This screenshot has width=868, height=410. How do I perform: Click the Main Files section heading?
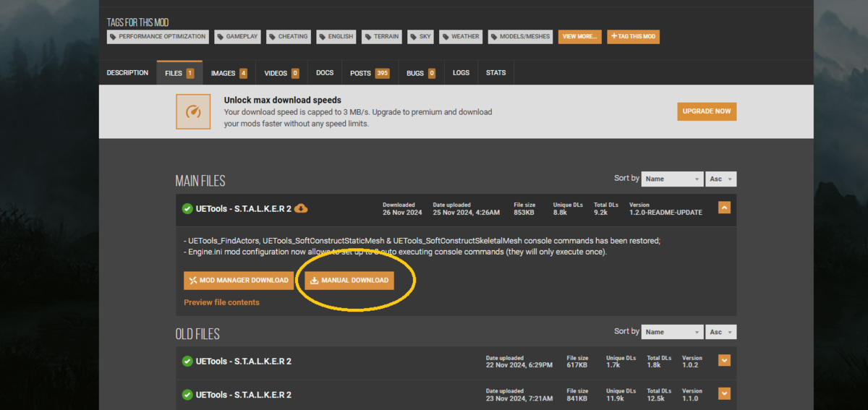[200, 181]
